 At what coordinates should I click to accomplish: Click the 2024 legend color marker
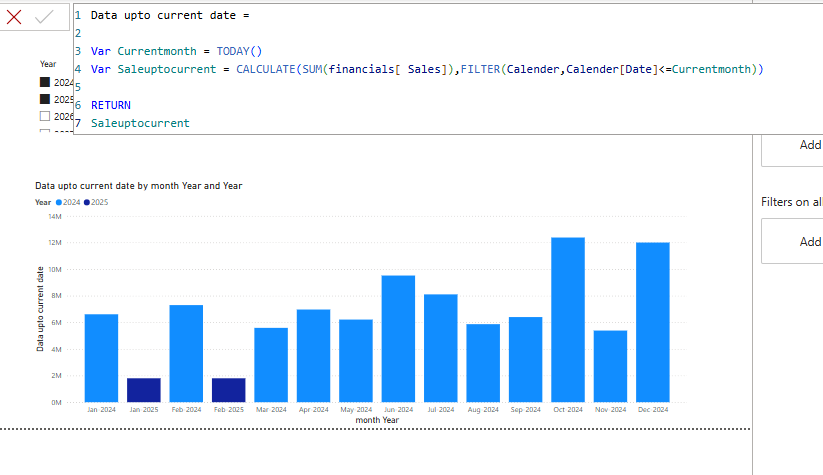click(x=59, y=202)
